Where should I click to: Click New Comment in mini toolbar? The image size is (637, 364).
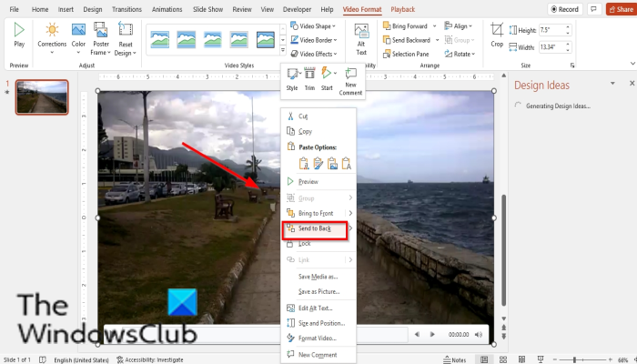coord(350,82)
